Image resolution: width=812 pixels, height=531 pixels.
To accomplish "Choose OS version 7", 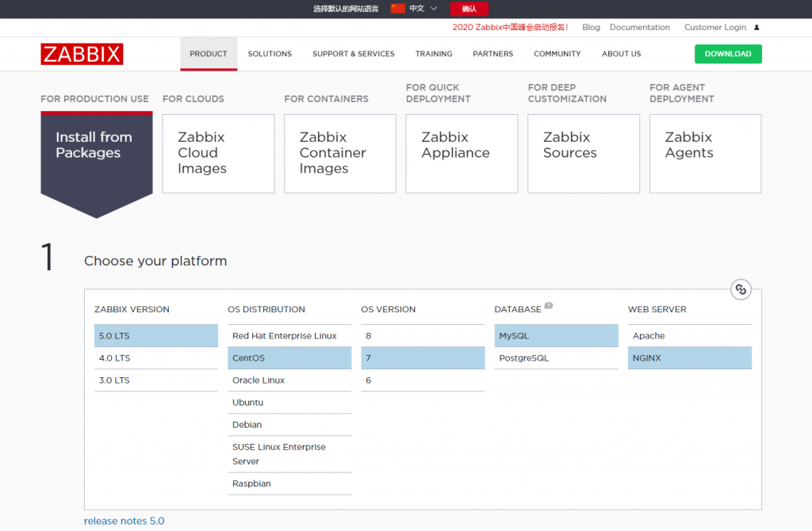I will (x=423, y=358).
